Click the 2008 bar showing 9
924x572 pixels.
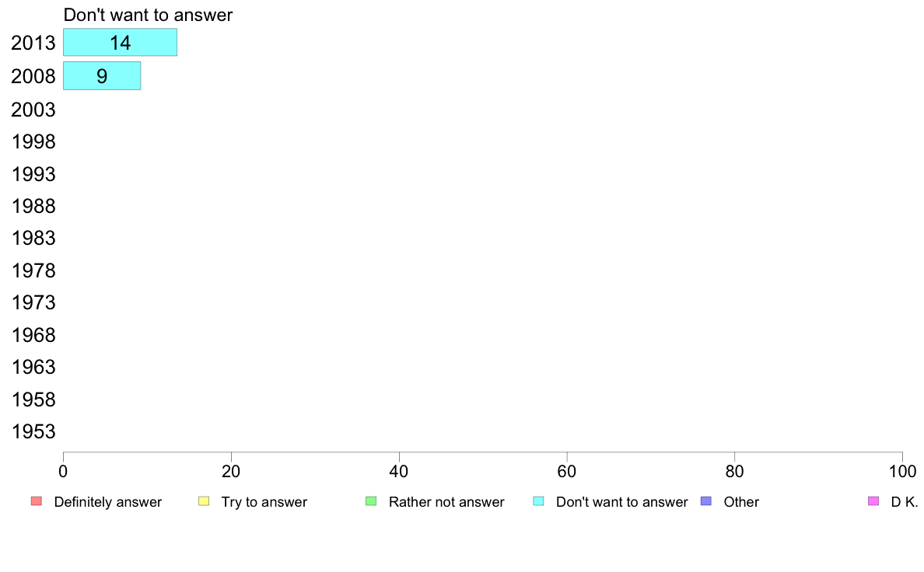pyautogui.click(x=102, y=76)
